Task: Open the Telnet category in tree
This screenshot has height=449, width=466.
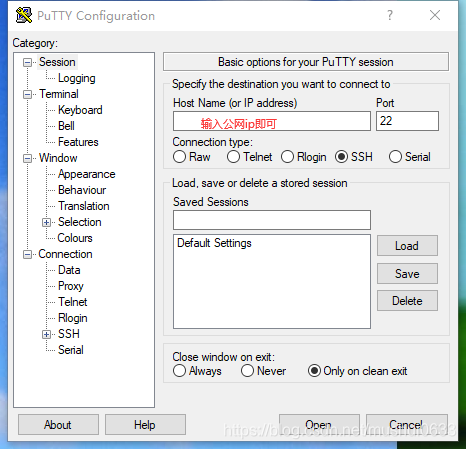Action: [x=72, y=302]
